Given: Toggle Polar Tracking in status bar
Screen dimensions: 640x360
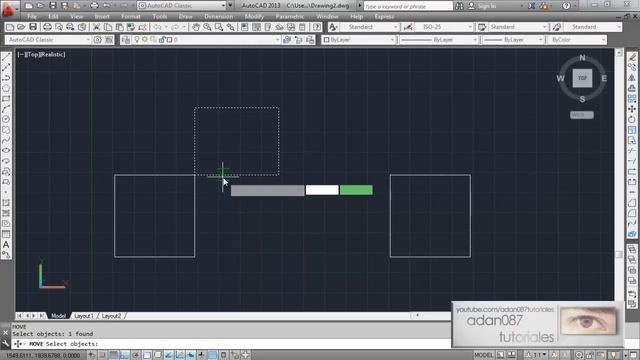Looking at the screenshot, I should click(136, 355).
